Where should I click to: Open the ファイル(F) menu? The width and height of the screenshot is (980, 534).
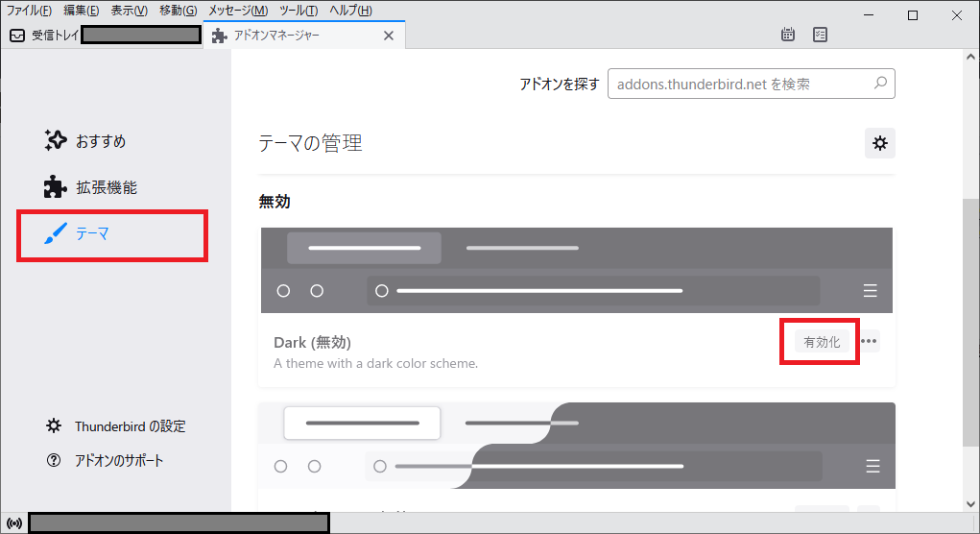29,10
